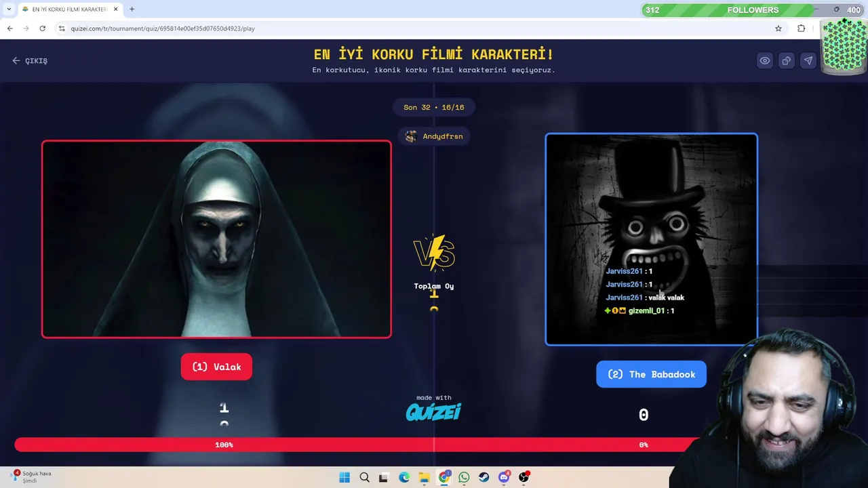Screen dimensions: 868x488
Task: Click the Andydfran user badge
Action: (x=434, y=136)
